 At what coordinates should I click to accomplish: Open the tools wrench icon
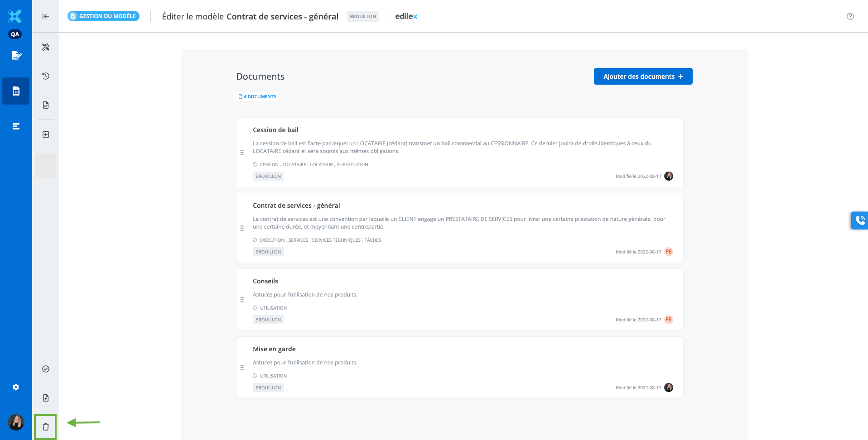[46, 47]
